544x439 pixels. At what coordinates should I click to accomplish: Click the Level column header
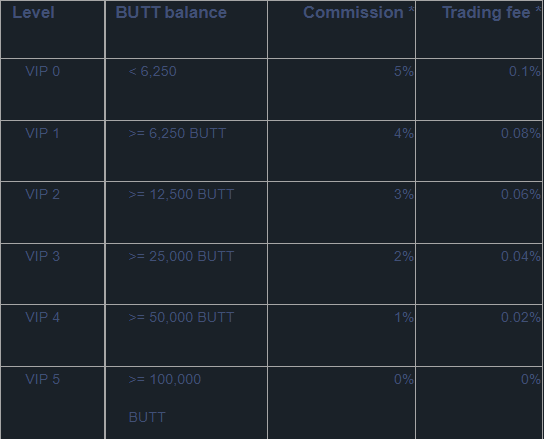click(52, 29)
